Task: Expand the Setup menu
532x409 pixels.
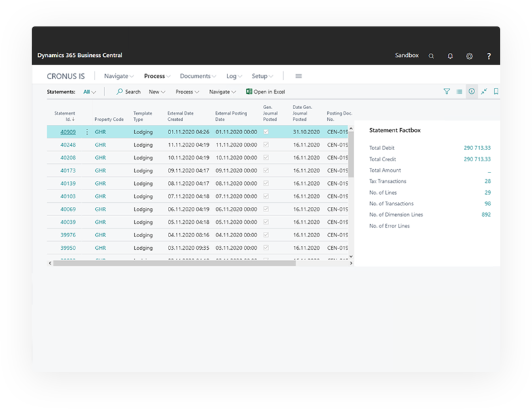Action: tap(262, 76)
